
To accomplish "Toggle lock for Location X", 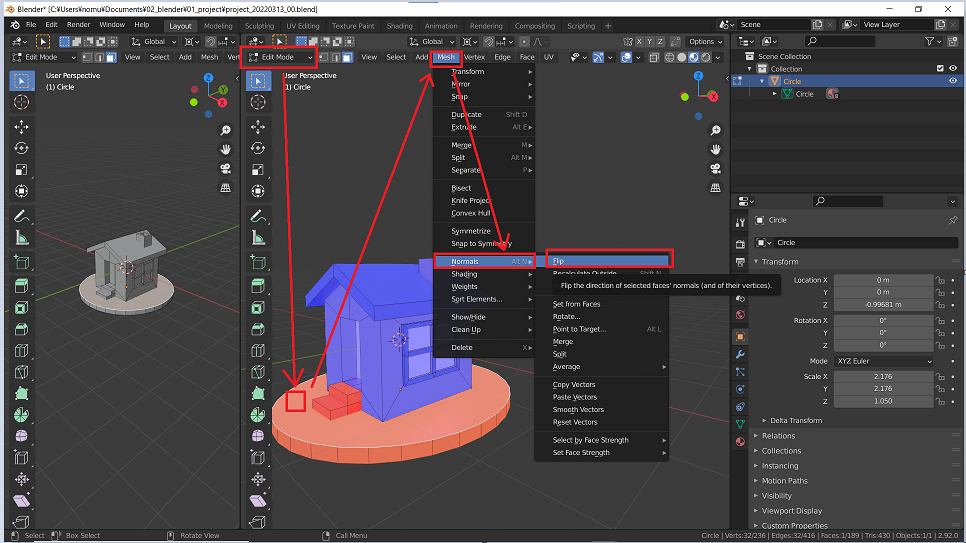I will (940, 280).
